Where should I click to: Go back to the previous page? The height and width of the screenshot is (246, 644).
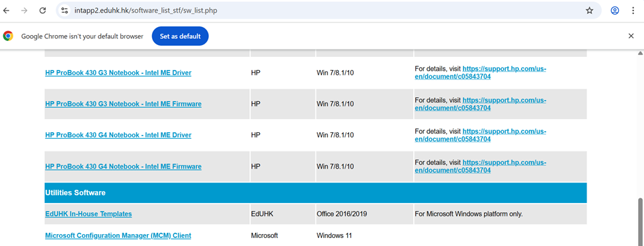tap(7, 11)
